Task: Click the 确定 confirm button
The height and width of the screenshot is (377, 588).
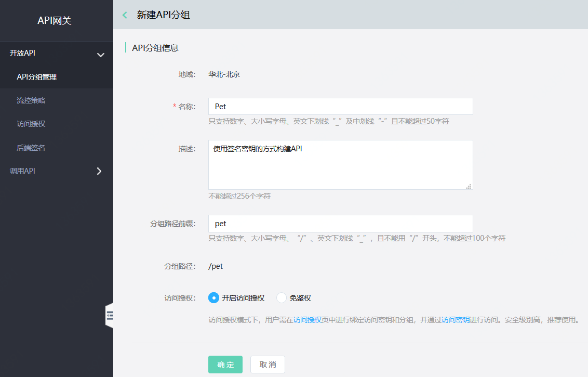Action: click(x=225, y=365)
